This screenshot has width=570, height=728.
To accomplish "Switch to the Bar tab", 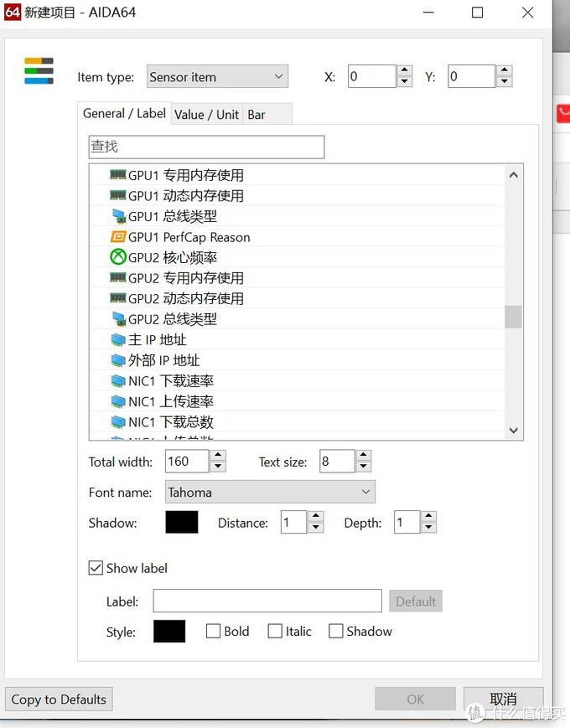I will coord(267,115).
